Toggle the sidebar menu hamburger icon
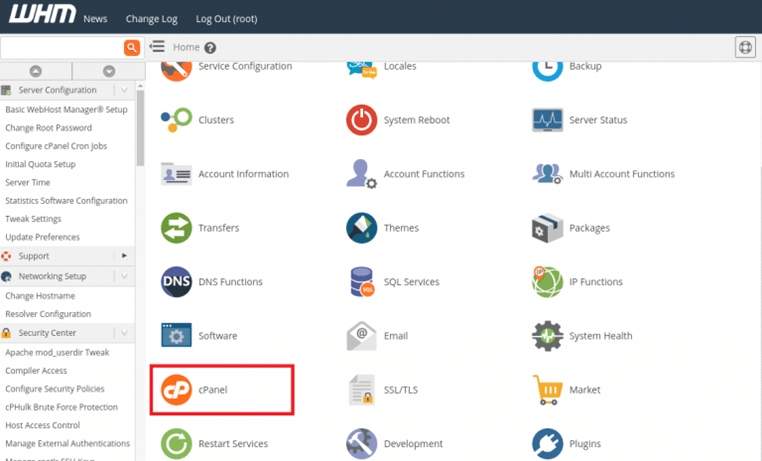Image resolution: width=762 pixels, height=461 pixels. [x=157, y=46]
